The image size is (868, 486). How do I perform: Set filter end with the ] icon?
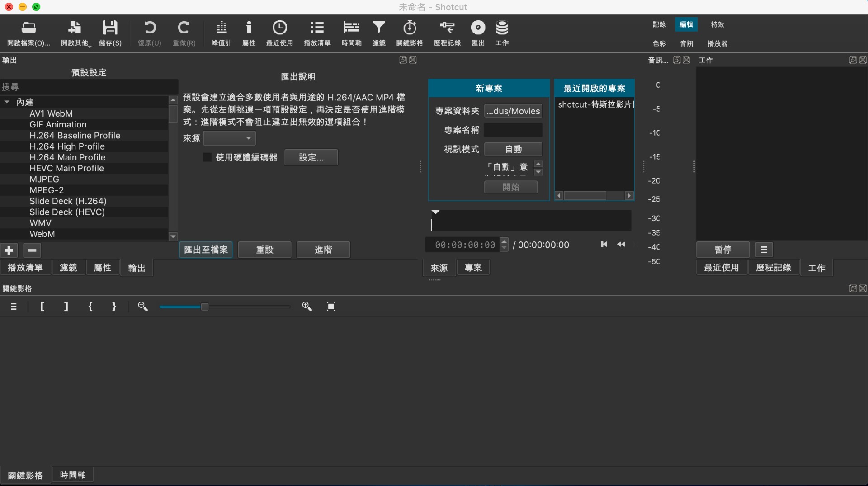(x=66, y=307)
